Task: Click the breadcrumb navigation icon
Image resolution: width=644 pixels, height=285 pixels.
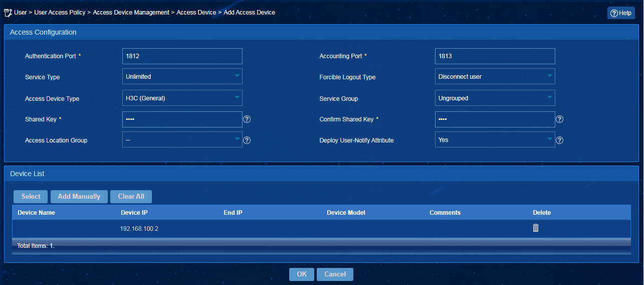Action: pyautogui.click(x=8, y=13)
